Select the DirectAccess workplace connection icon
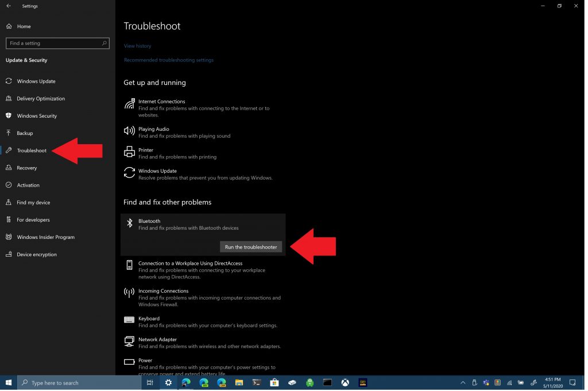 tap(130, 266)
